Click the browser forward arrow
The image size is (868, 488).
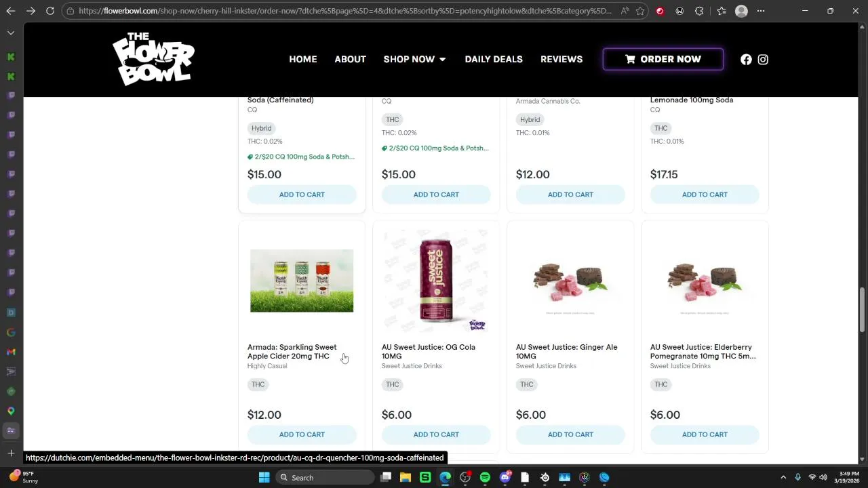click(x=31, y=11)
